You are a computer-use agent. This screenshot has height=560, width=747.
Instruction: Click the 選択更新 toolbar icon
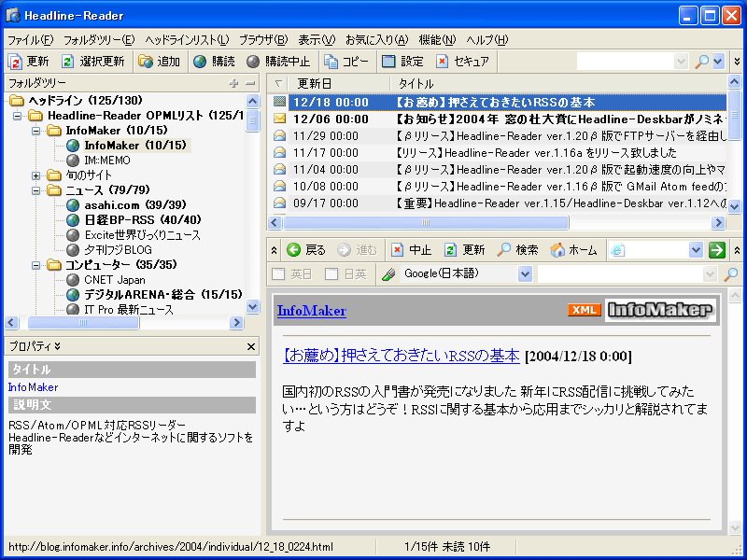pos(68,62)
